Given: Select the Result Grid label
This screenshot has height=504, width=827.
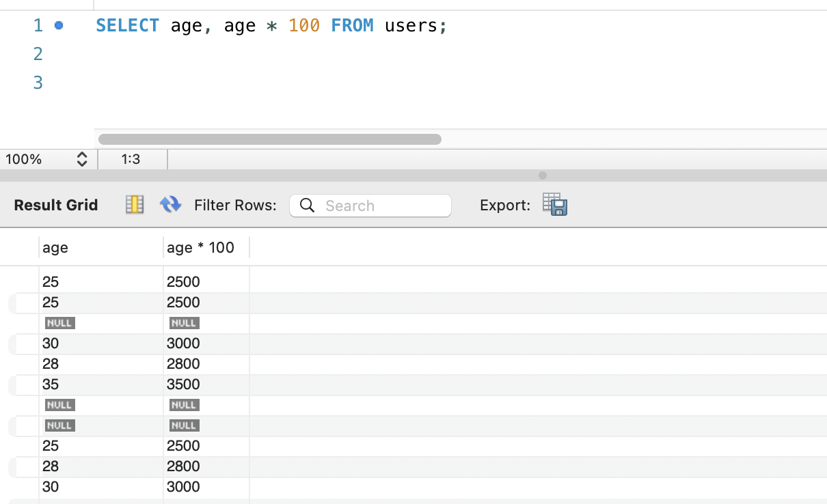Looking at the screenshot, I should click(56, 205).
